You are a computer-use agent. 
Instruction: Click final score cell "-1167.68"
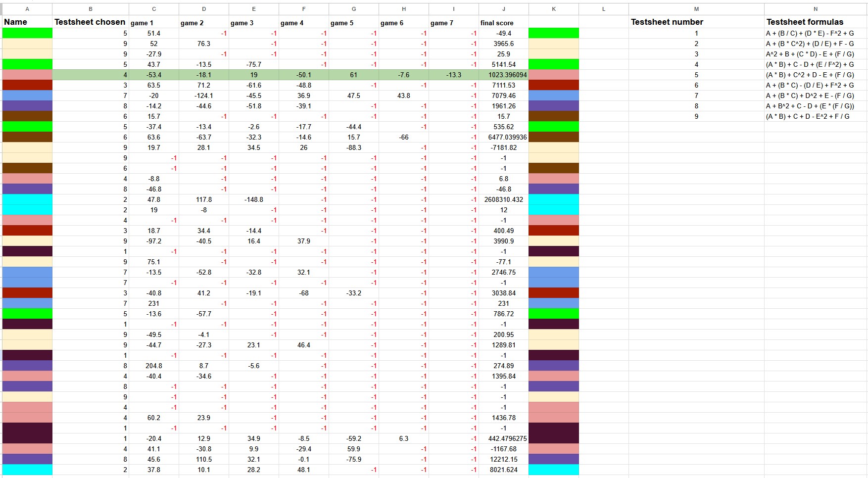coord(504,449)
